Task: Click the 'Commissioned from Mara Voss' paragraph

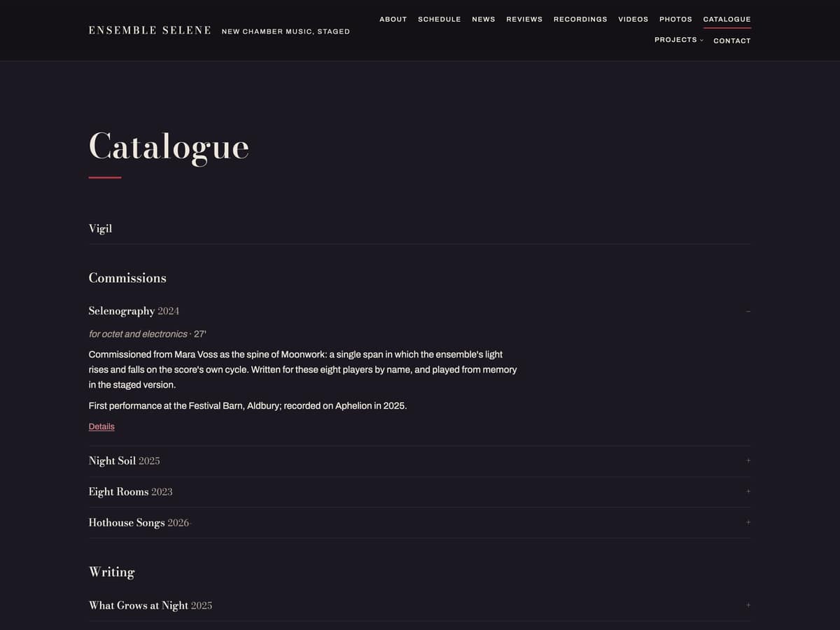Action: click(x=302, y=370)
